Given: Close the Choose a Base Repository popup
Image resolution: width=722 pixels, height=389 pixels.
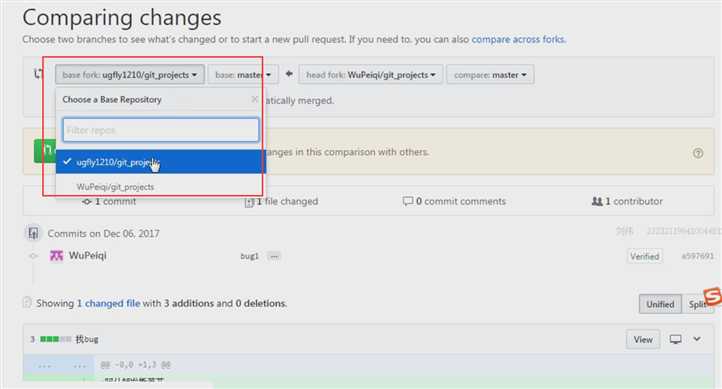Looking at the screenshot, I should pos(255,99).
